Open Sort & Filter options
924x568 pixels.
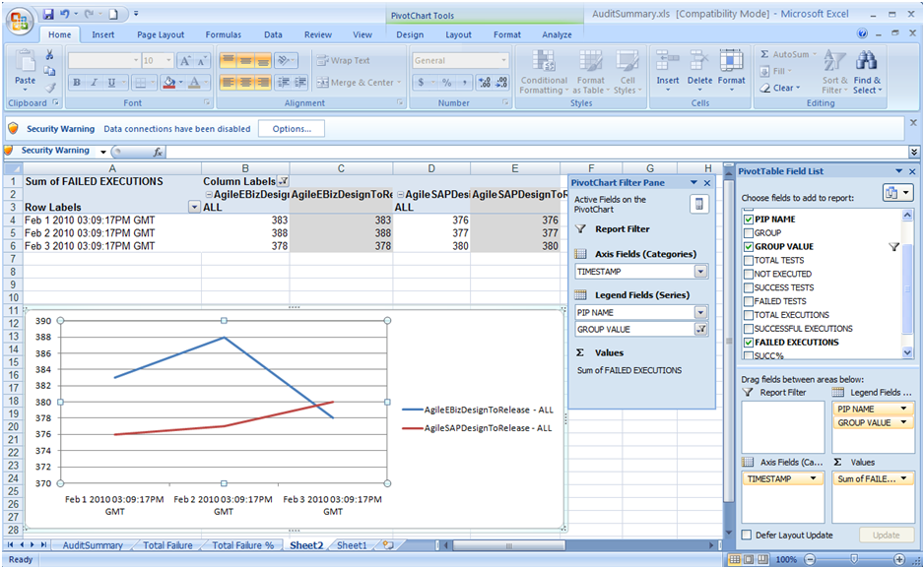coord(834,72)
